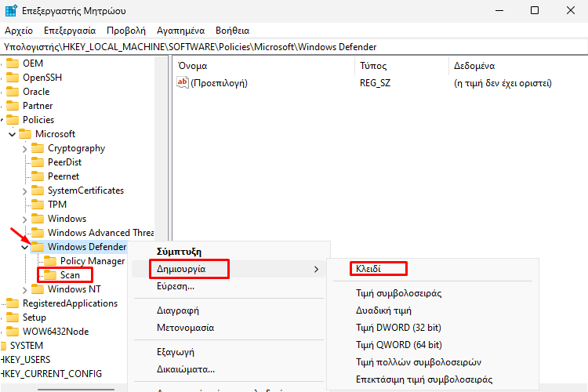
Task: Click the Registry Editor app icon in title bar
Action: 11,11
